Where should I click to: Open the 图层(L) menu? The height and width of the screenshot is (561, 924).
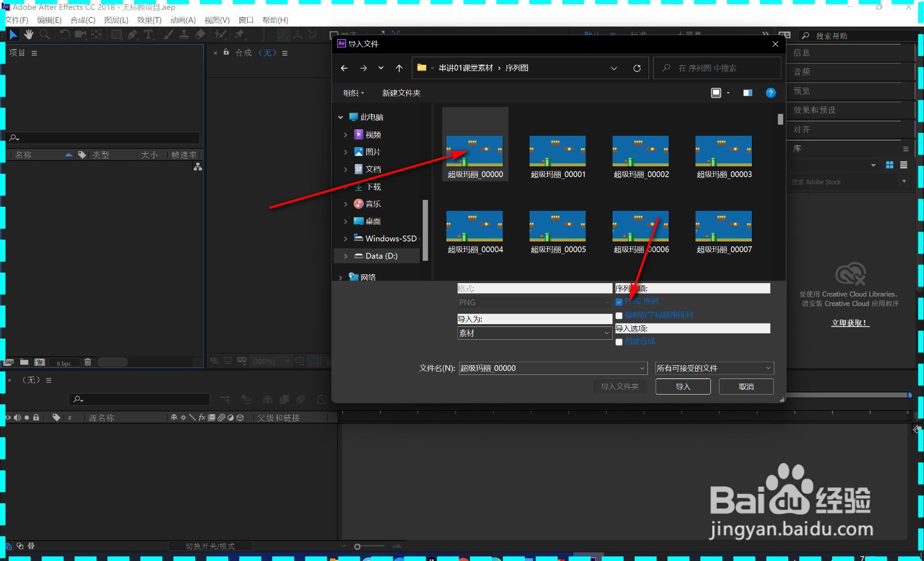[x=116, y=20]
